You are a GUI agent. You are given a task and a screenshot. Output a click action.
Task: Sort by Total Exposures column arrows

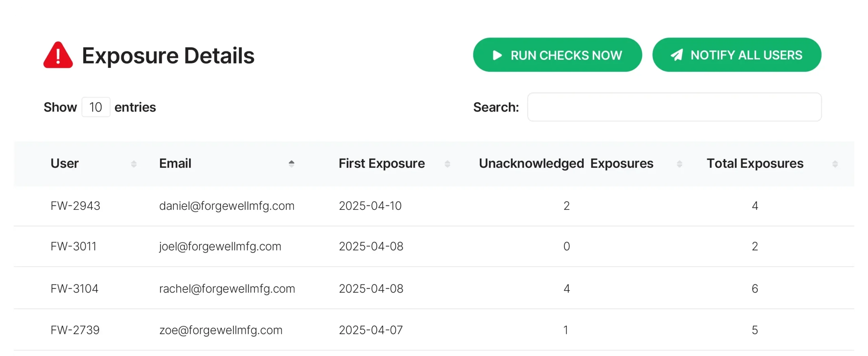835,164
